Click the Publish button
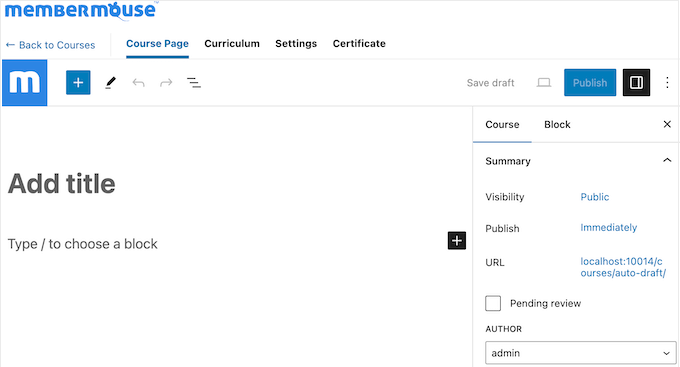This screenshot has width=680, height=367. tap(590, 82)
